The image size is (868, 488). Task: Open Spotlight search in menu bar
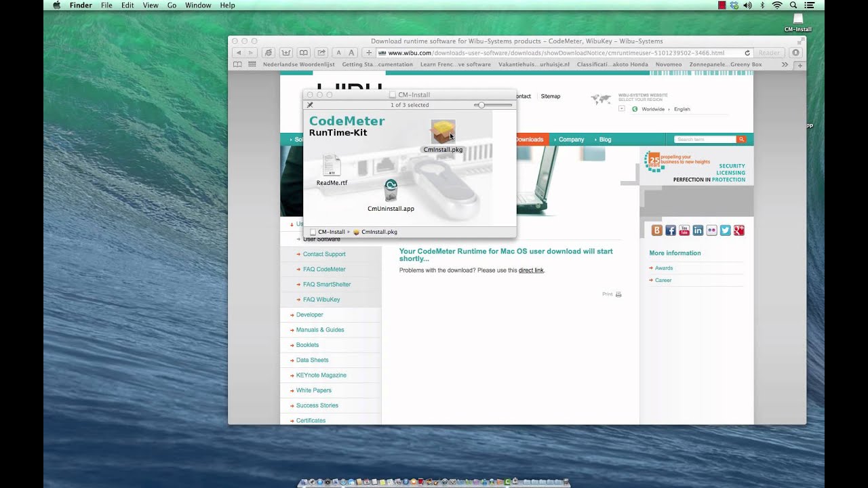click(793, 5)
